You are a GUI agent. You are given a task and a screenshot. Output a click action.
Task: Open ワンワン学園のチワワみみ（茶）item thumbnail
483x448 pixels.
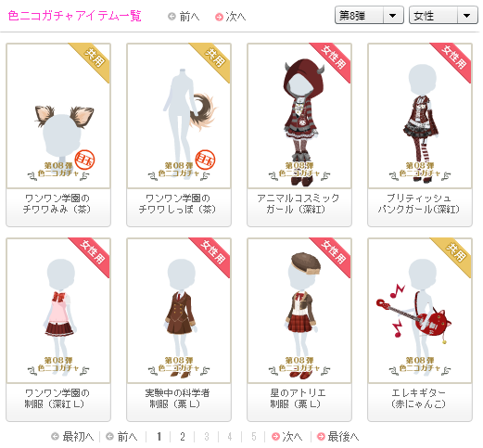(58, 115)
